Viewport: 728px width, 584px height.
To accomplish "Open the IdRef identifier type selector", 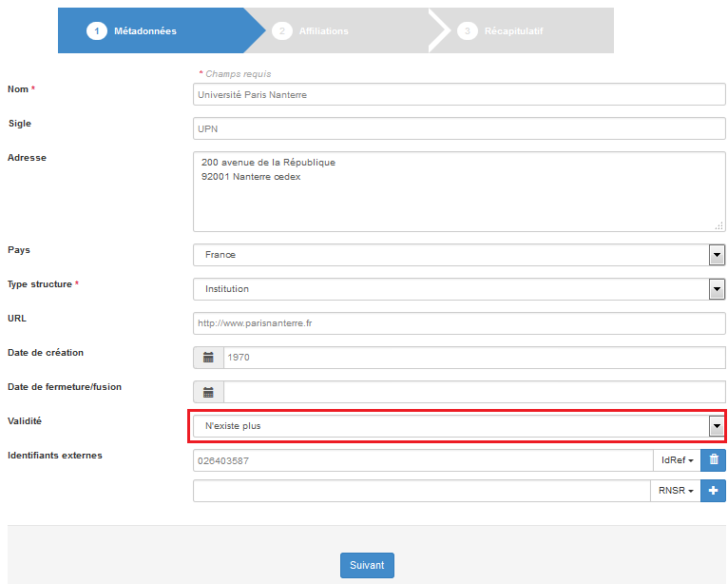I will (x=677, y=460).
